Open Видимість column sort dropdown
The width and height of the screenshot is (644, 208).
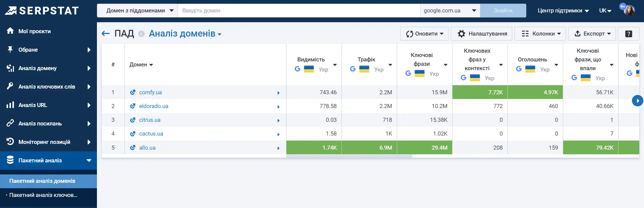click(335, 65)
